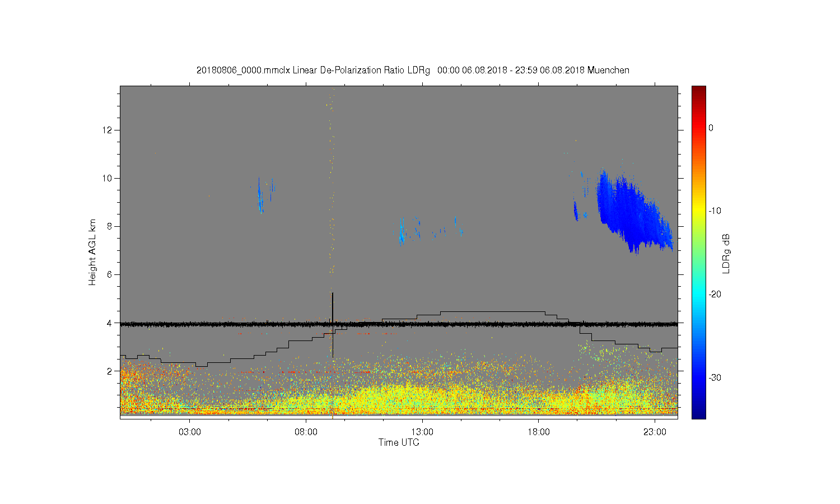This screenshot has height=504, width=840.
Task: Click the 18:00 time tick label
Action: [x=539, y=432]
